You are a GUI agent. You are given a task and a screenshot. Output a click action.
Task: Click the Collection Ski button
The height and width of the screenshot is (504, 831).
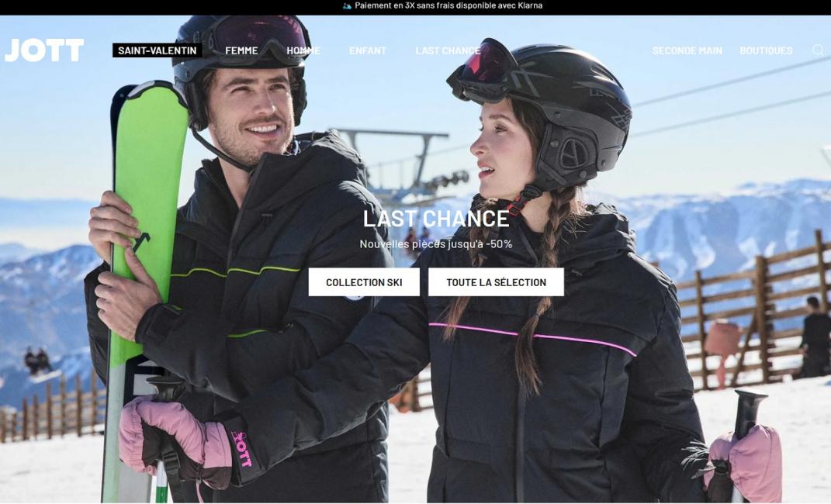pyautogui.click(x=364, y=282)
